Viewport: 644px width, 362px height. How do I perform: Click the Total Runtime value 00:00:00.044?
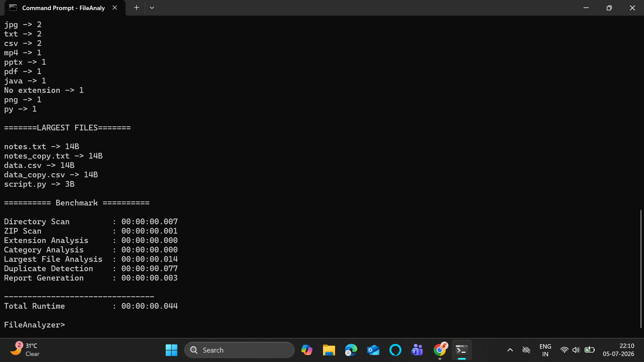[x=150, y=306]
